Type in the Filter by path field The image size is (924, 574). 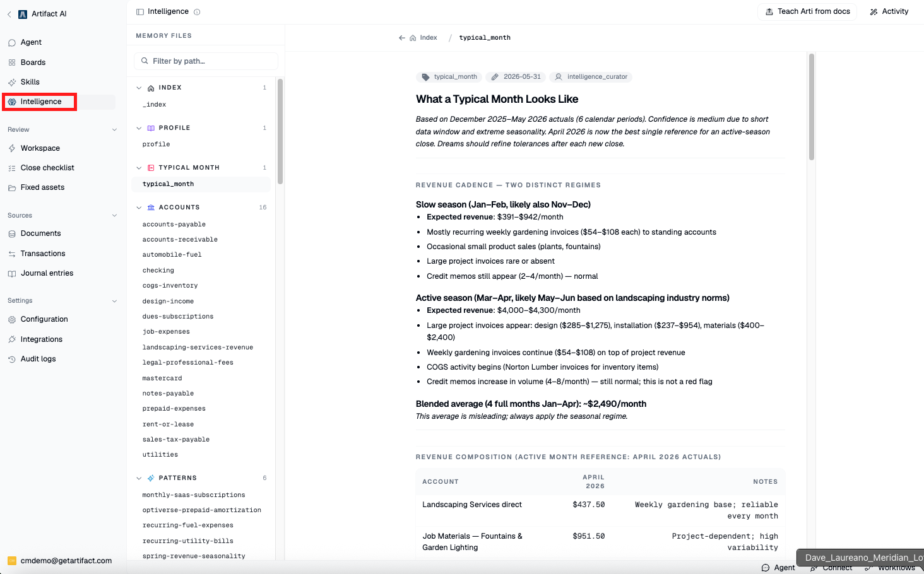[206, 61]
